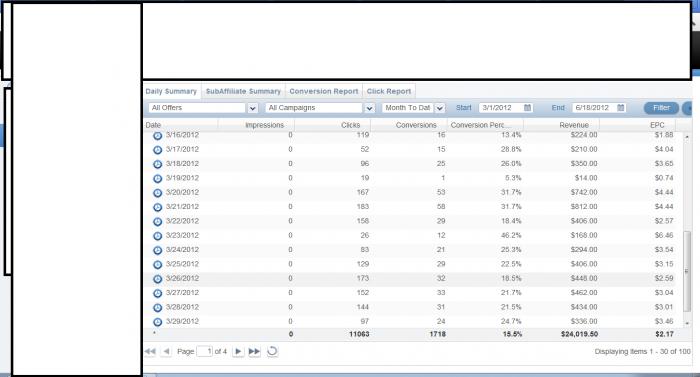Click the Start date field 3/1/2012
The height and width of the screenshot is (377, 700).
[x=500, y=108]
